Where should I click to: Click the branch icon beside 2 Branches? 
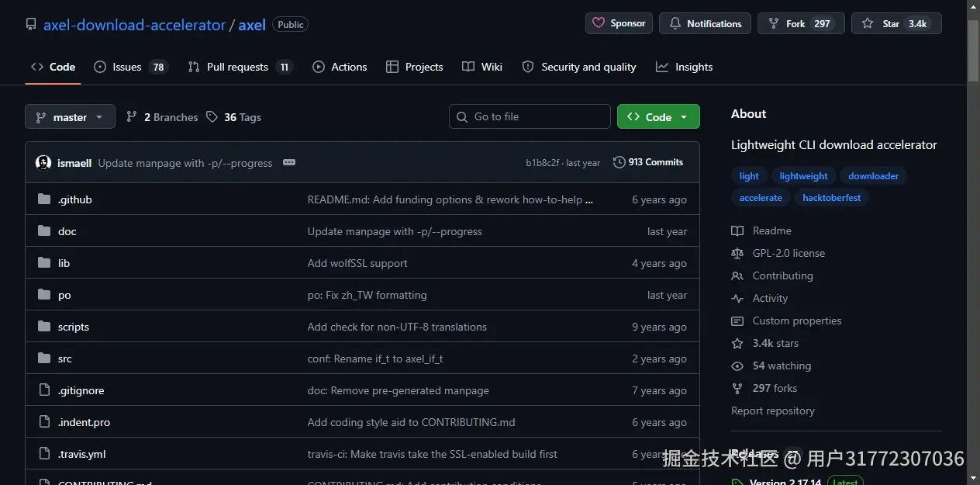tap(132, 117)
